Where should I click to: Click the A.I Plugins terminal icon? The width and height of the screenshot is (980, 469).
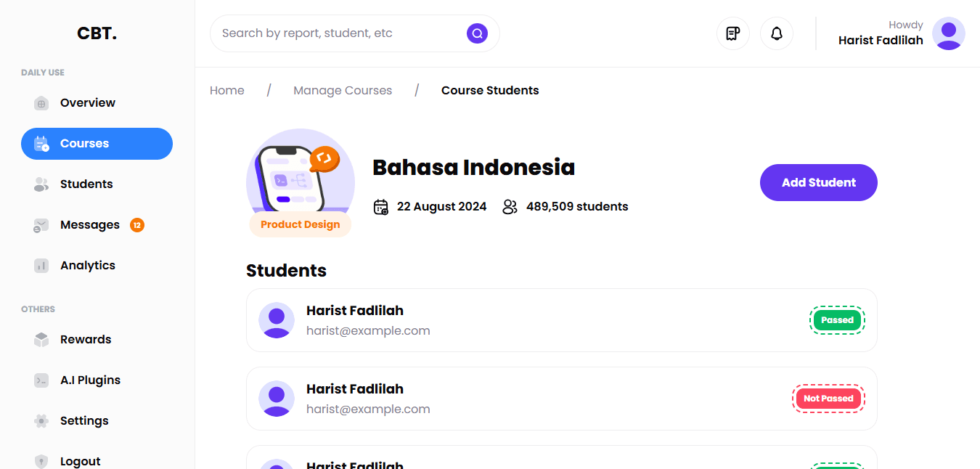pyautogui.click(x=41, y=380)
